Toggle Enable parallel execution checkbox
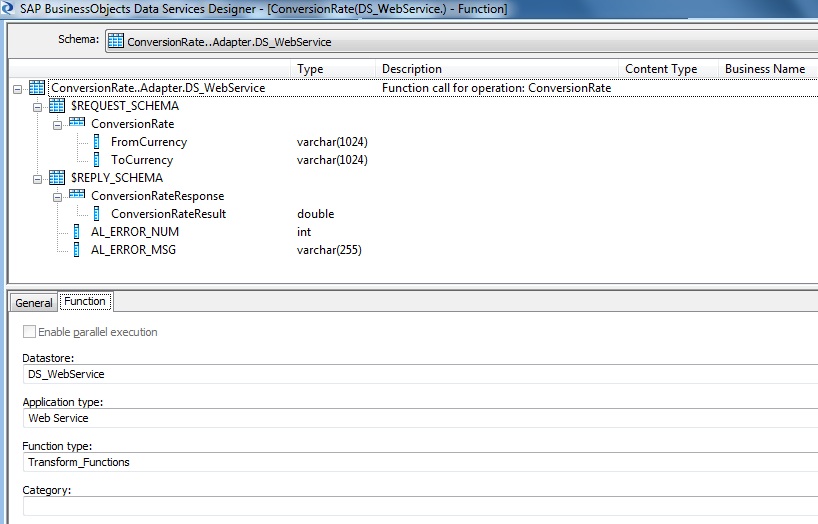This screenshot has width=818, height=524. (29, 331)
